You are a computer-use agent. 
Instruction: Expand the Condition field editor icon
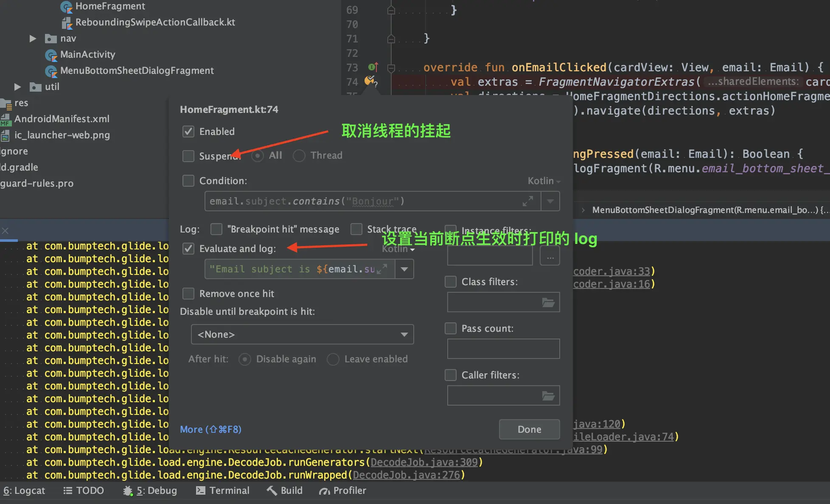coord(527,201)
